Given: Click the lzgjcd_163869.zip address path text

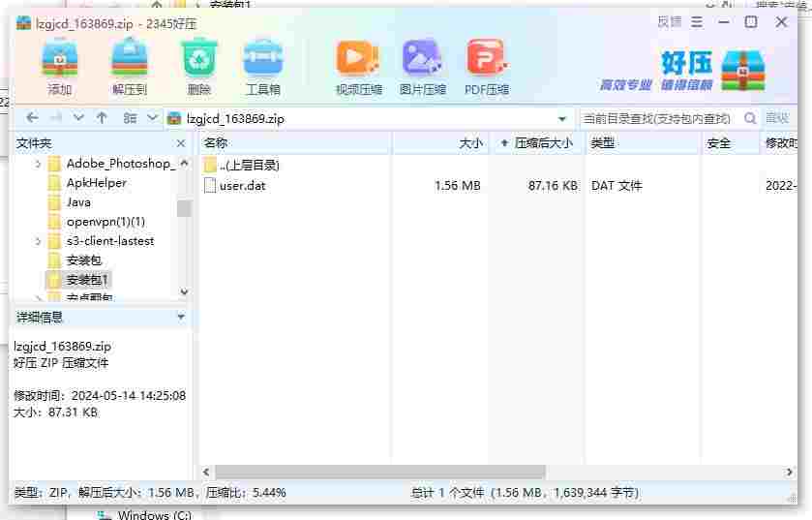Looking at the screenshot, I should click(235, 119).
